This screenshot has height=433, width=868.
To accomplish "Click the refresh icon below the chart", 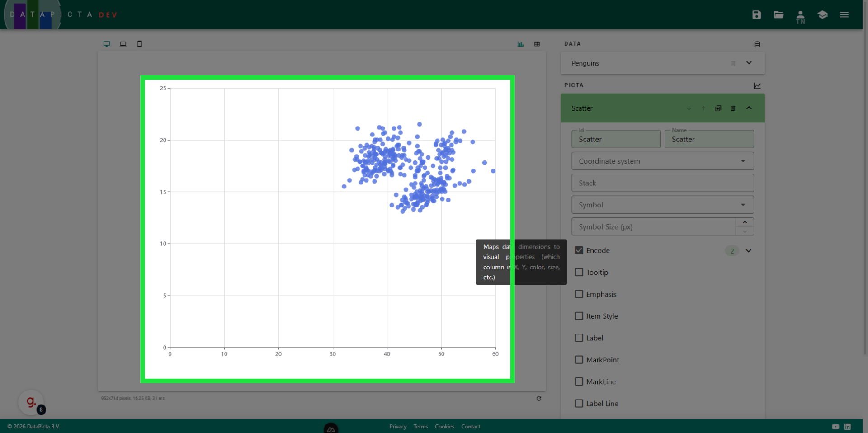I will 538,399.
